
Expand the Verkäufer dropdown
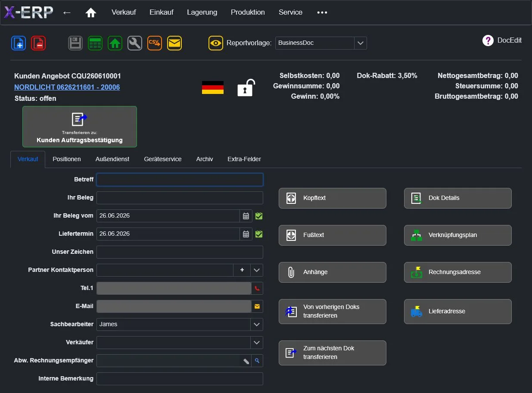257,343
